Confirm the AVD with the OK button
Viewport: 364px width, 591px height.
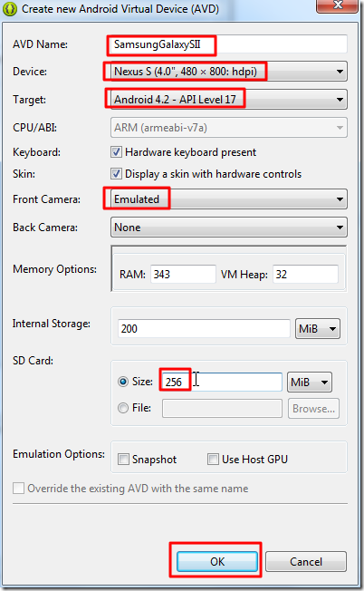tap(217, 562)
